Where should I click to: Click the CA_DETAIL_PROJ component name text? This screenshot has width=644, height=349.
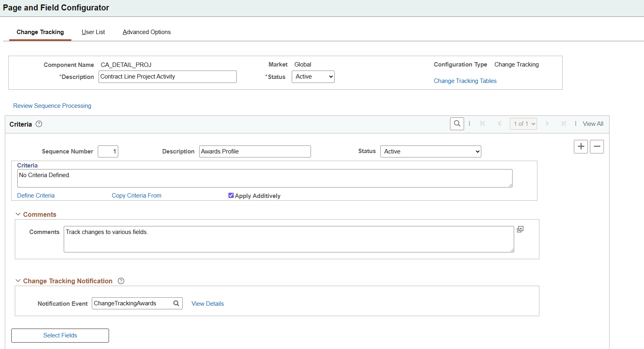coord(126,65)
